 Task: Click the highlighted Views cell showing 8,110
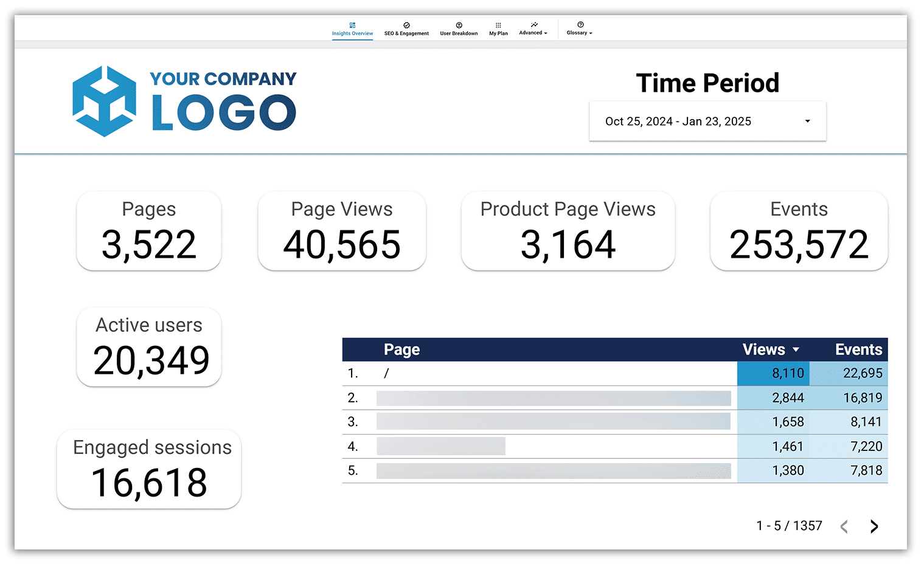pyautogui.click(x=773, y=373)
